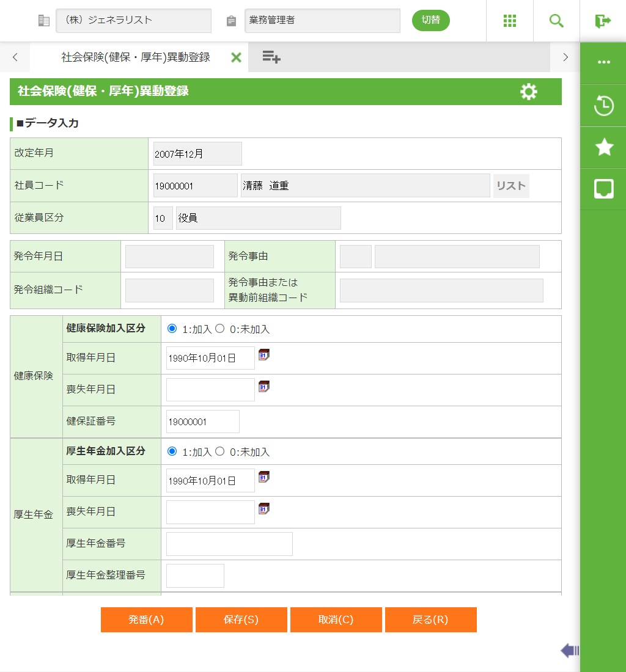This screenshot has height=672, width=626.
Task: Expand the sidebar three-dots menu
Action: click(x=603, y=62)
